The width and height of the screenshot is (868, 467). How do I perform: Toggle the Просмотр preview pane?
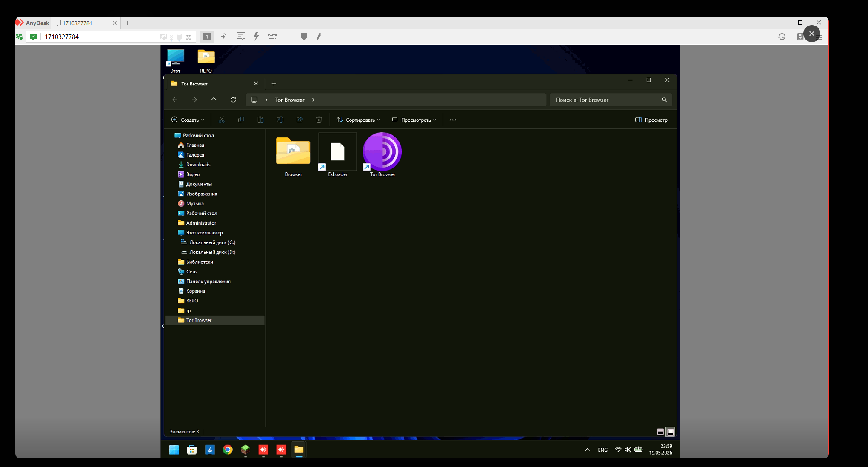coord(651,120)
